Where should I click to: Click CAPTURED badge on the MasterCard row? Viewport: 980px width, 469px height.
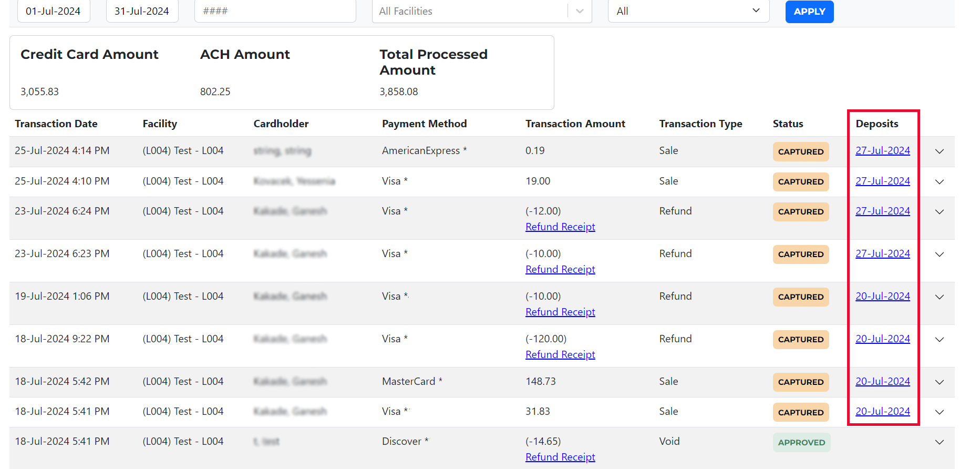coord(801,382)
